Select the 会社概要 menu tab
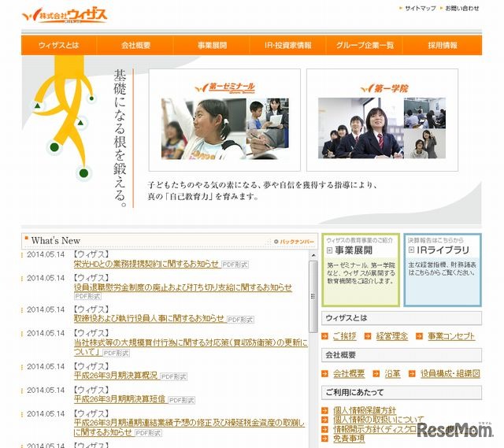This screenshot has height=448, width=504. 135,46
